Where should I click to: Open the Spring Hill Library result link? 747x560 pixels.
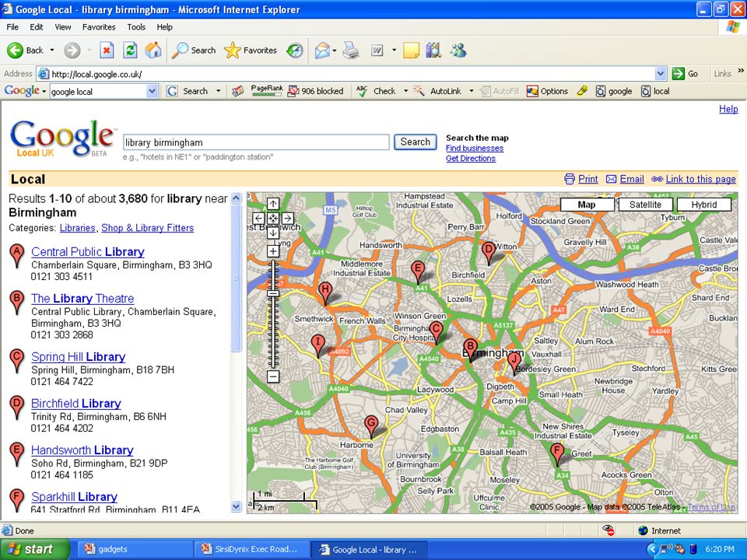click(x=78, y=357)
